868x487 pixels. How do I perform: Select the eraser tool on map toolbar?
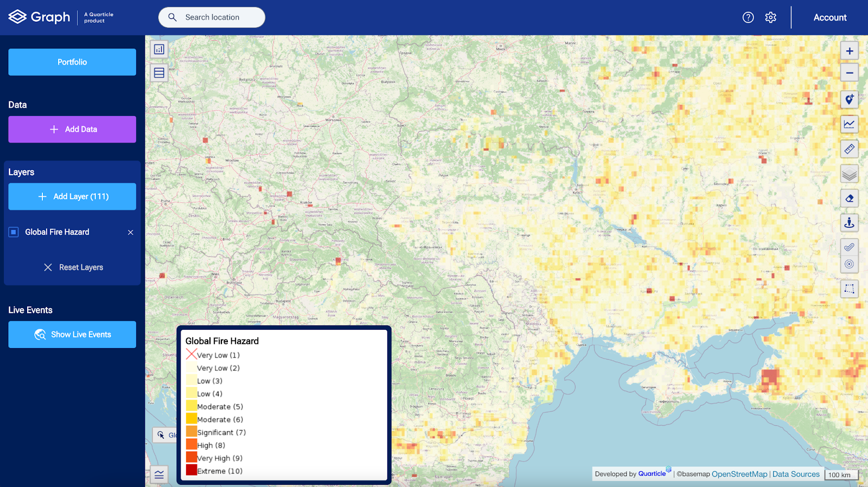850,198
